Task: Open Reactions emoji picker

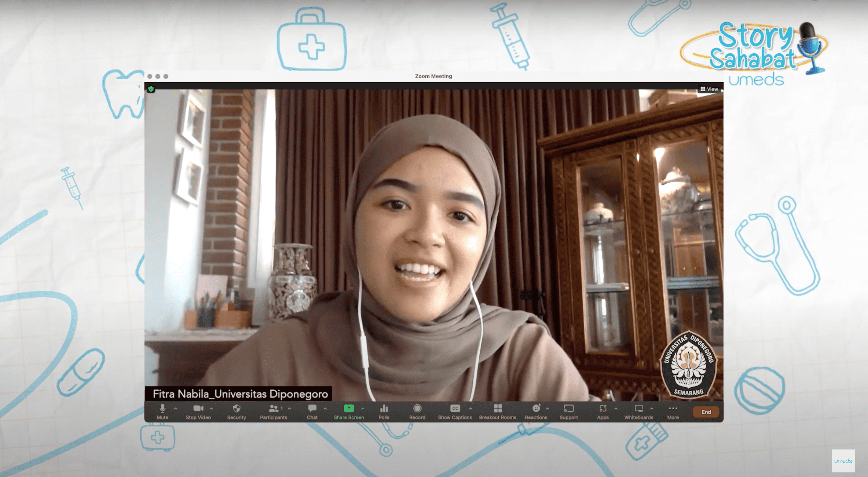Action: click(536, 411)
